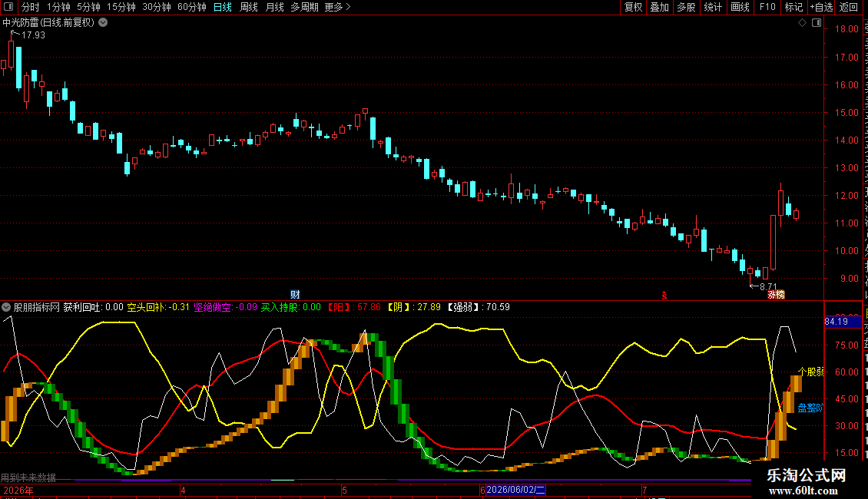Click the 2026年 year label on time axis

(x=18, y=490)
